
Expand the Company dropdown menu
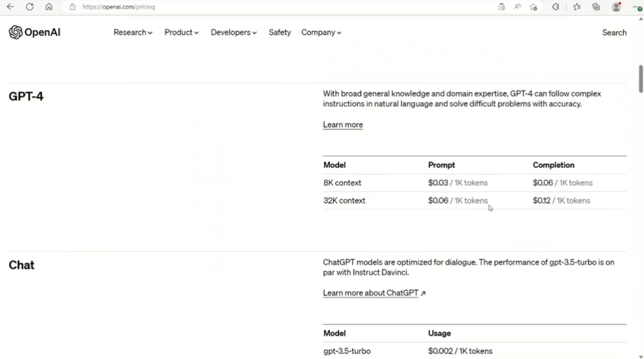[x=321, y=33]
